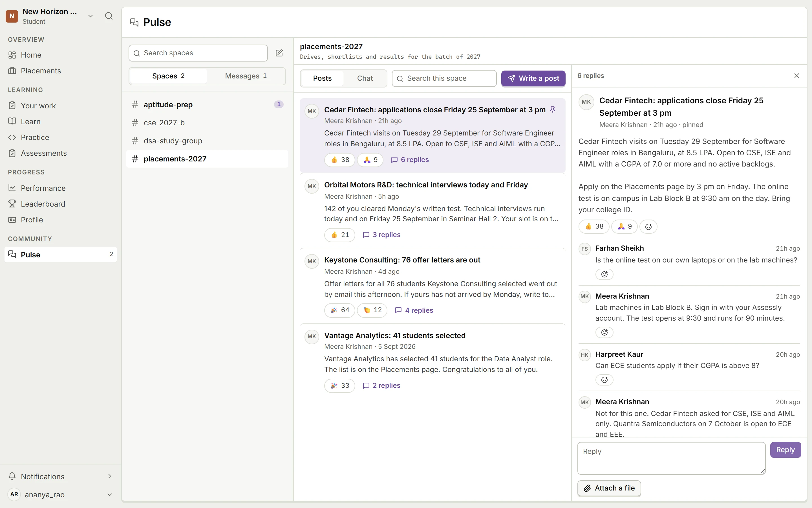
Task: Expand the Notifications panel chevron
Action: tap(109, 476)
